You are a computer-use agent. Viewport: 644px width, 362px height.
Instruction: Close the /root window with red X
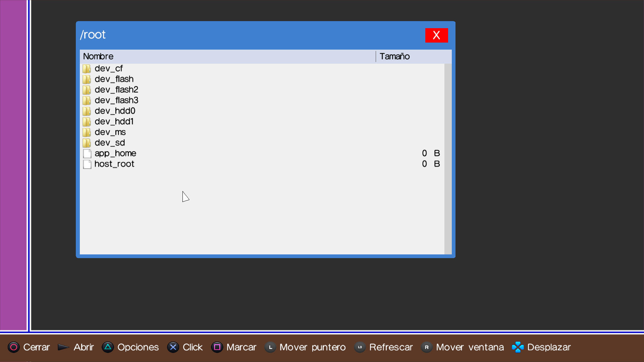pos(436,35)
